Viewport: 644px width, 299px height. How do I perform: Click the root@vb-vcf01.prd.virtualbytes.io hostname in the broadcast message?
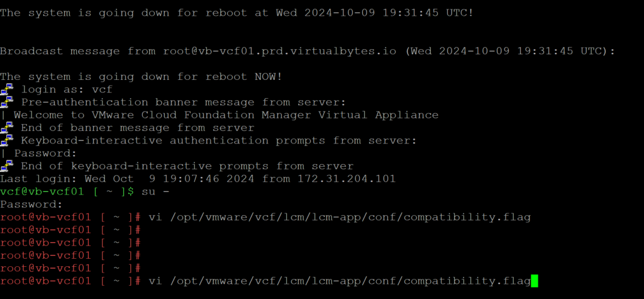[x=280, y=51]
